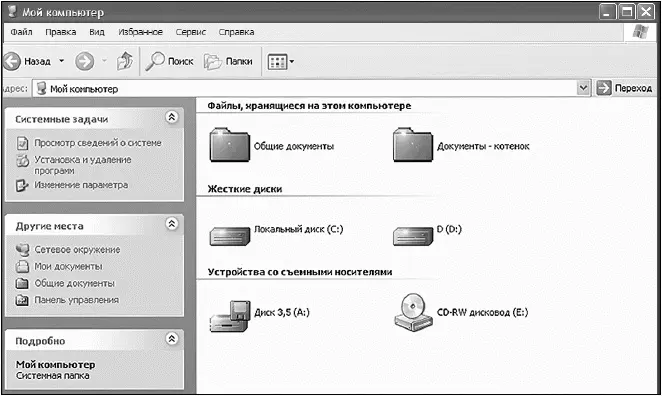Close the Мой компьютер window
The image size is (662, 396).
pyautogui.click(x=646, y=12)
